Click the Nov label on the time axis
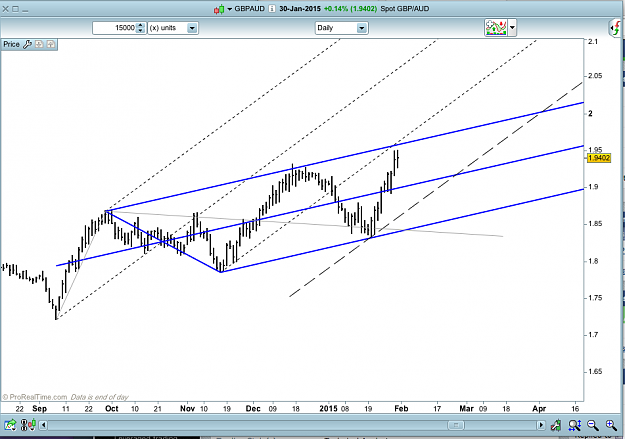The height and width of the screenshot is (439, 625). click(187, 409)
